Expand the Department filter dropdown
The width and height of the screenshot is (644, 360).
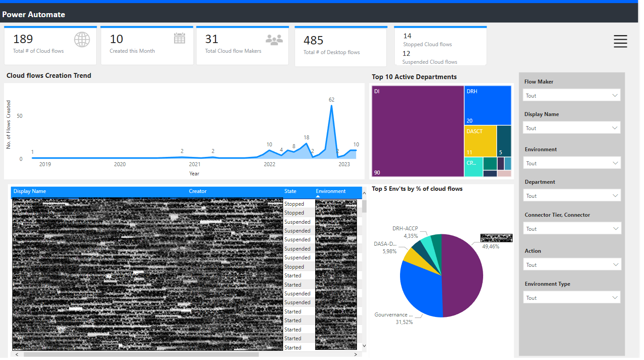(572, 196)
